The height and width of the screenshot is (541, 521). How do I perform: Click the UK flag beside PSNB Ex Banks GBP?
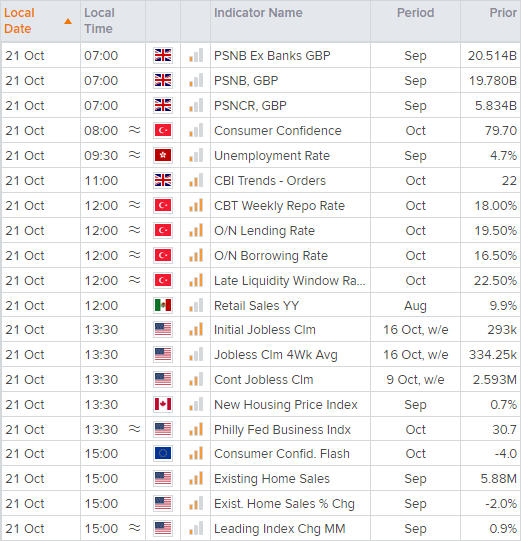163,55
